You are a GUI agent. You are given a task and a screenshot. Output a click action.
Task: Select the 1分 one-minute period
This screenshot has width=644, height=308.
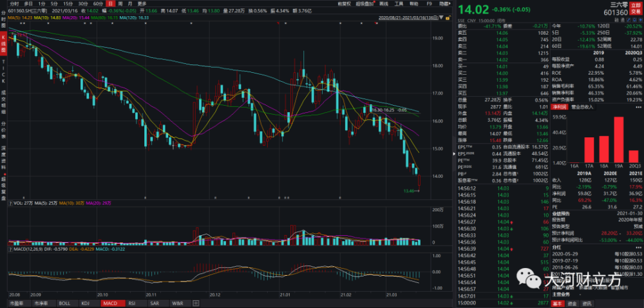click(x=42, y=3)
